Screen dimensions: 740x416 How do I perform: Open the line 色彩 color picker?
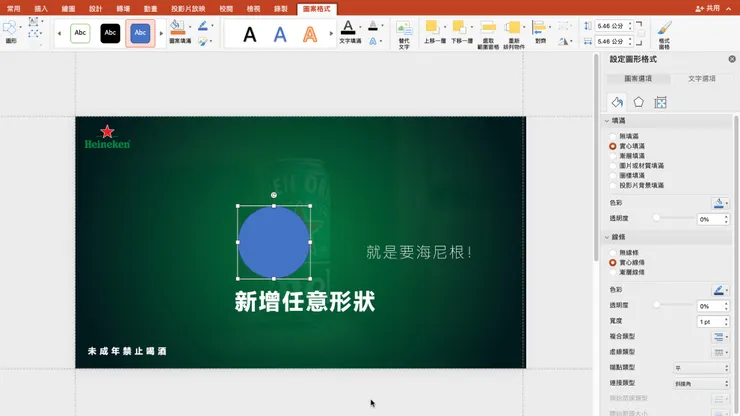click(x=720, y=290)
